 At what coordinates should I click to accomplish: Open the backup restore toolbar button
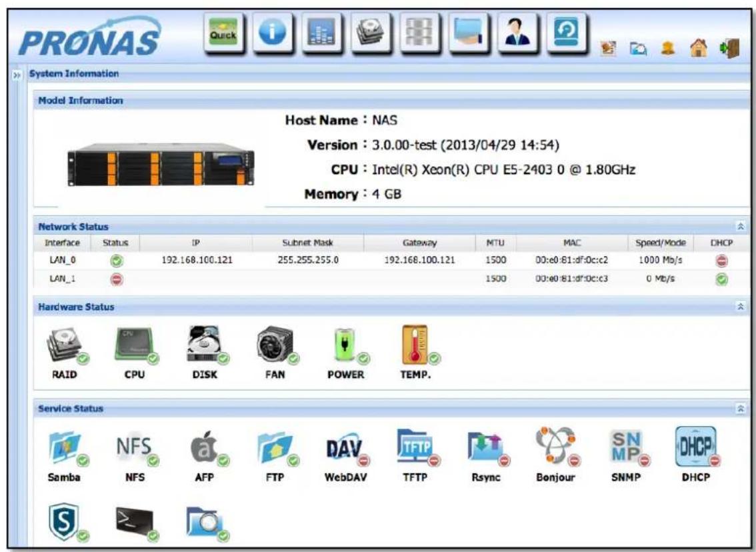pyautogui.click(x=567, y=32)
